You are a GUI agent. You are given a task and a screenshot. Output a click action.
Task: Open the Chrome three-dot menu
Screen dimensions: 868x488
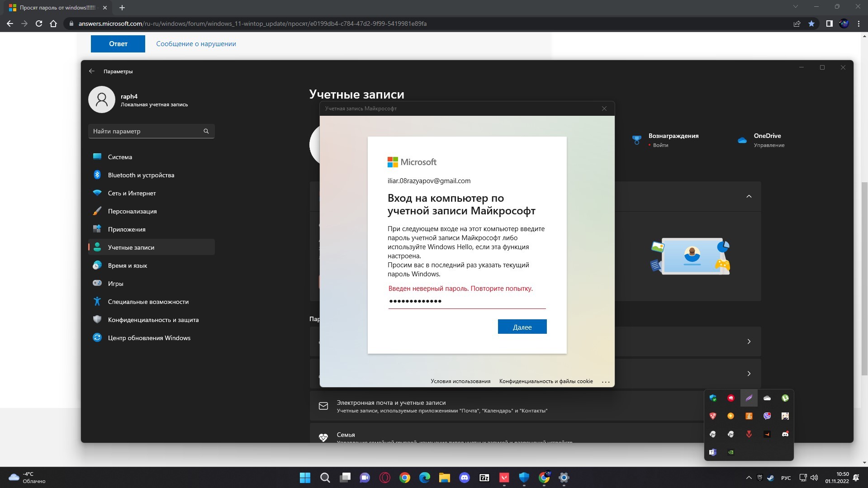pyautogui.click(x=859, y=24)
